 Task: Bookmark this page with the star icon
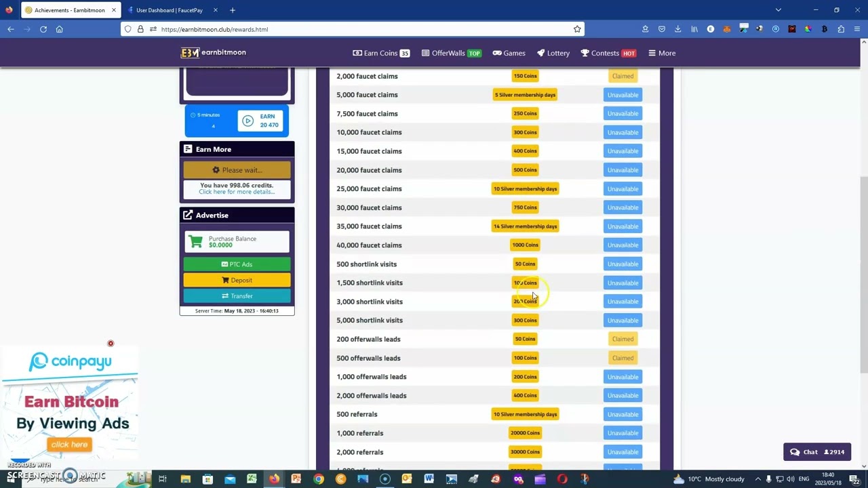tap(577, 29)
